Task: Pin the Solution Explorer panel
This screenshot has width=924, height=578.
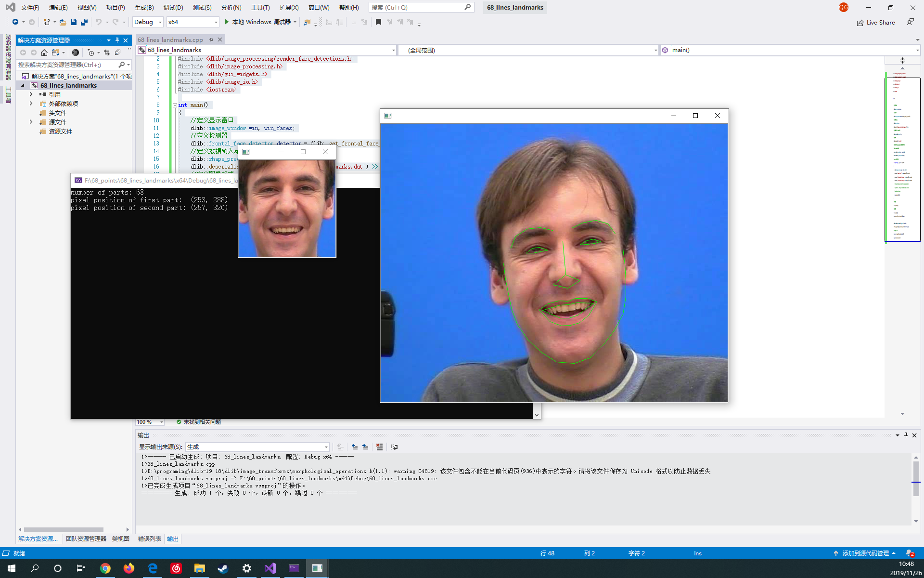Action: 116,40
